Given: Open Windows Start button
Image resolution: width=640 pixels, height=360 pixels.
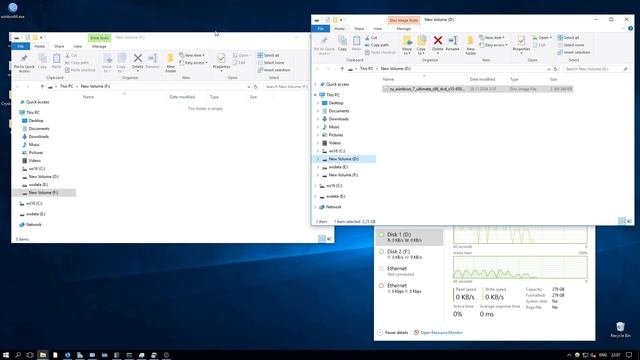Looking at the screenshot, I should 6,355.
